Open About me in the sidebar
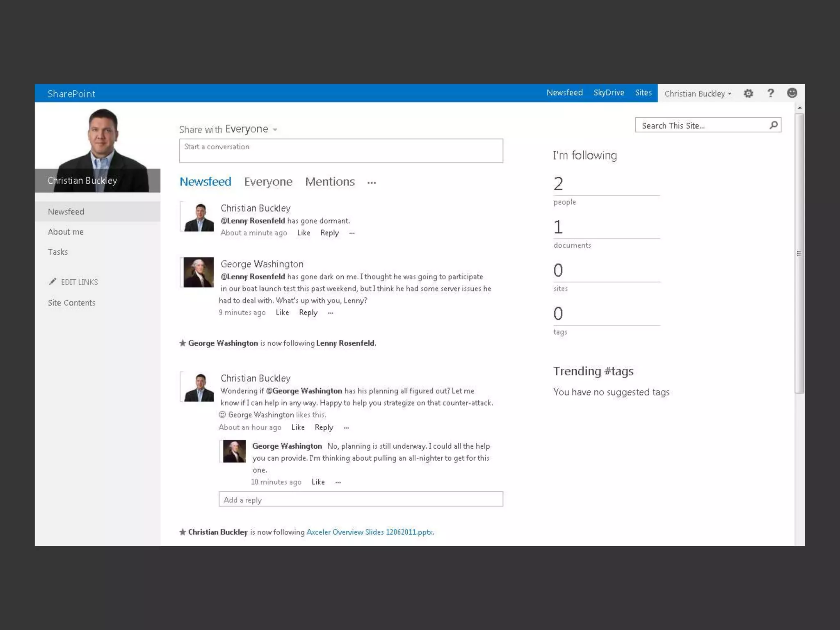Image resolution: width=840 pixels, height=630 pixels. (x=66, y=232)
